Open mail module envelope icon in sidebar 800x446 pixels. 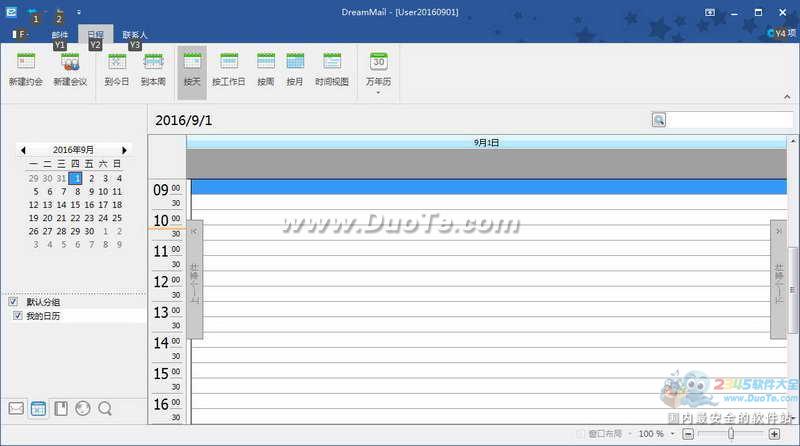pos(16,408)
